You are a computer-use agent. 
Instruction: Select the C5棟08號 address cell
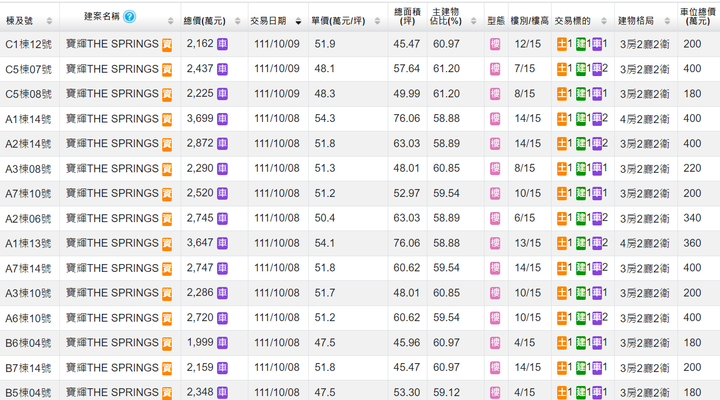pyautogui.click(x=28, y=95)
